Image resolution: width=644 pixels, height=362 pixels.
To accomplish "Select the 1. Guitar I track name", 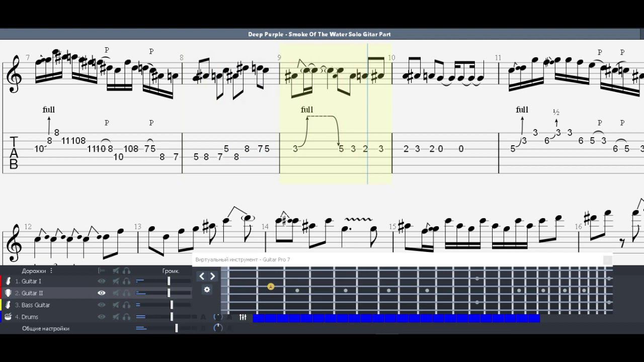I will click(x=28, y=281).
